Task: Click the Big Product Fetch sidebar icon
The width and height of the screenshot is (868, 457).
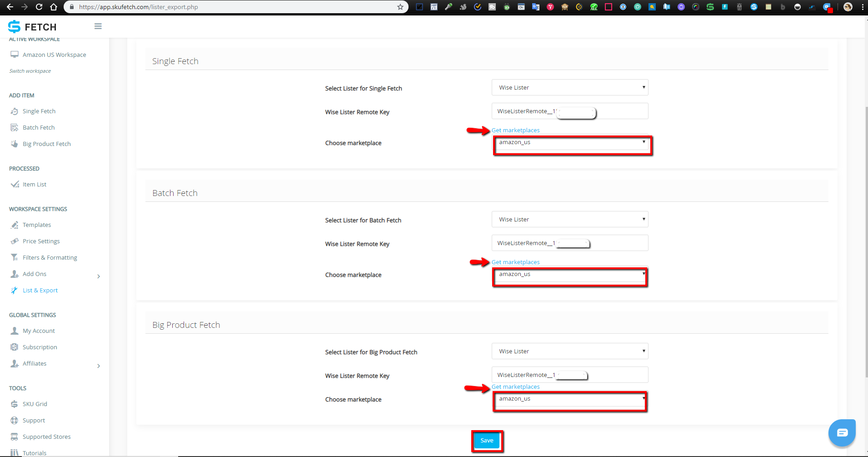Action: coord(15,144)
